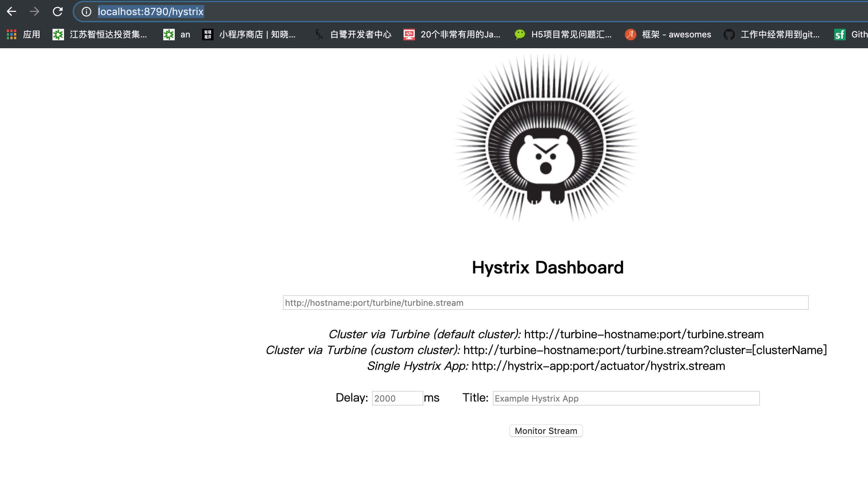Image resolution: width=868 pixels, height=485 pixels.
Task: Open the H5项目常见问题汇 bookmark
Action: [563, 35]
